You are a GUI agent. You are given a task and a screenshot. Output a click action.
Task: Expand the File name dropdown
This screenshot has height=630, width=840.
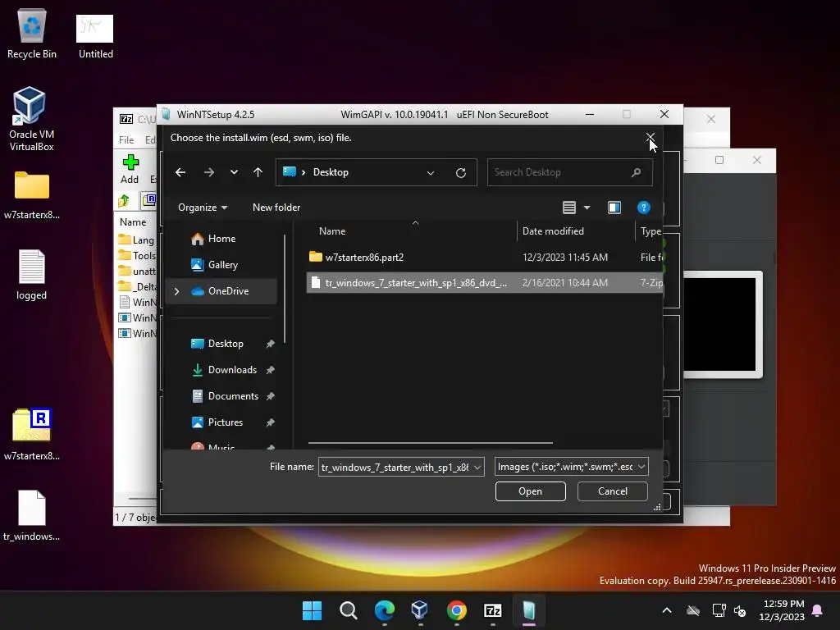(x=477, y=467)
